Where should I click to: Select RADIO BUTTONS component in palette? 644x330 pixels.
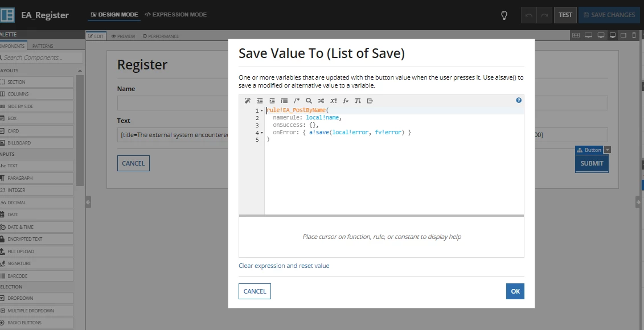point(36,323)
